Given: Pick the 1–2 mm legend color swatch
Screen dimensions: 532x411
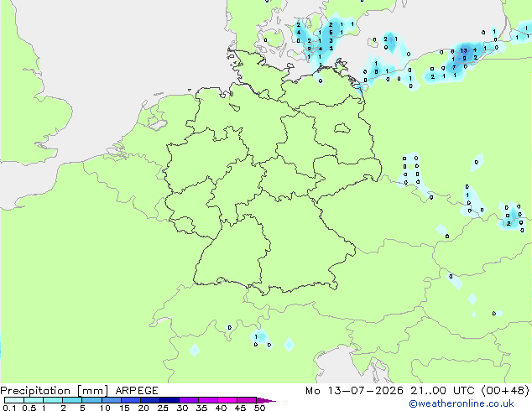Looking at the screenshot, I should (53, 400).
